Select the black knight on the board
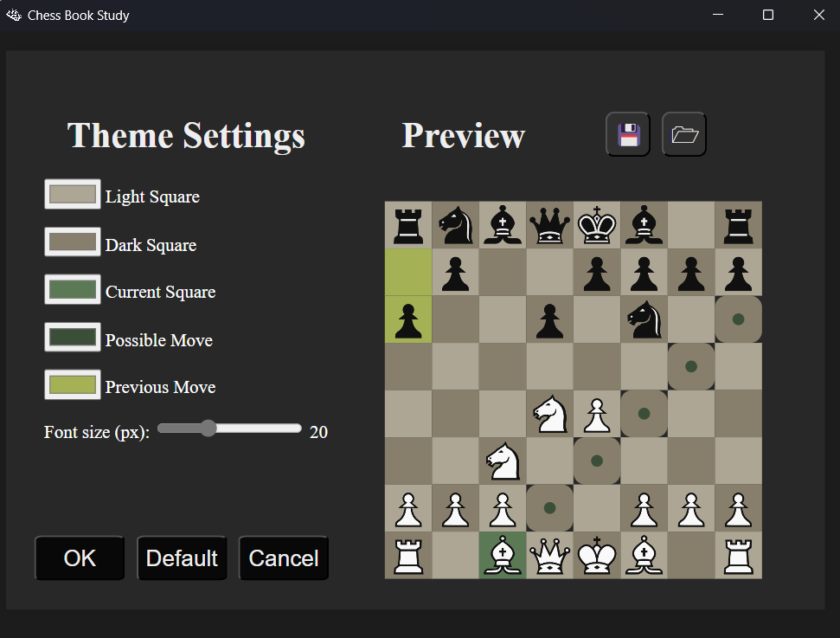 tap(644, 319)
